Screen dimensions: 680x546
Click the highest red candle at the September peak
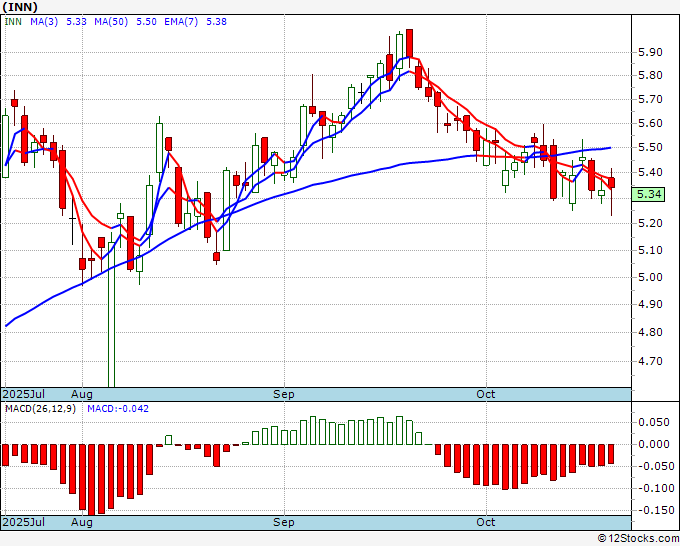click(x=409, y=43)
